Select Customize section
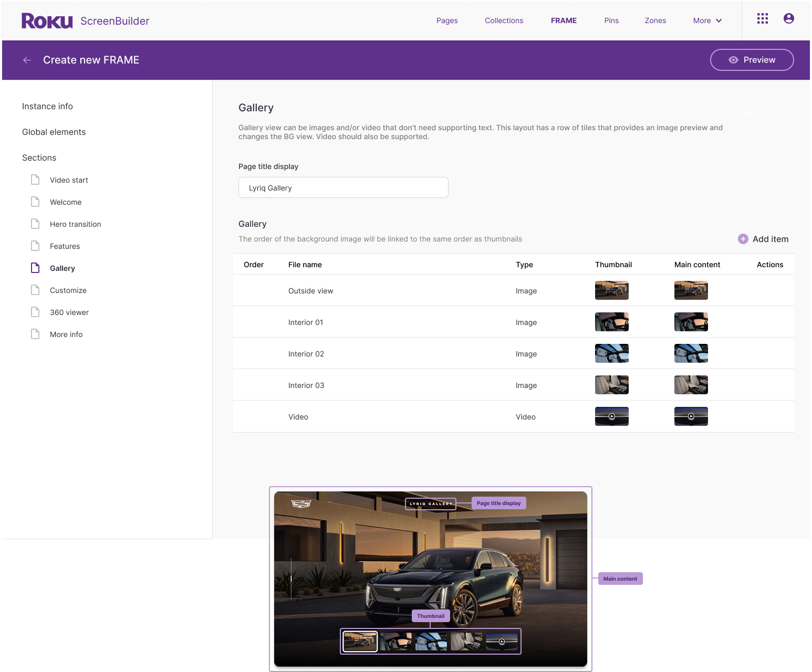This screenshot has width=812, height=672. click(68, 290)
